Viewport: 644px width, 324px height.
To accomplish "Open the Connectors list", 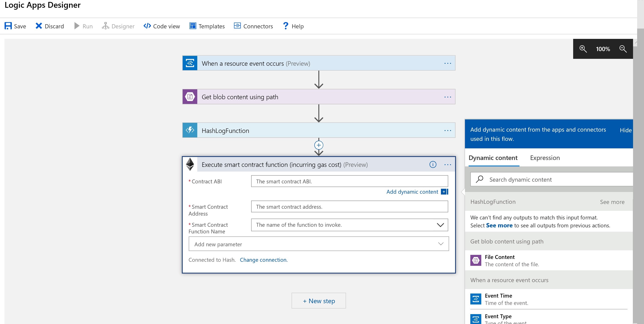I will point(253,26).
